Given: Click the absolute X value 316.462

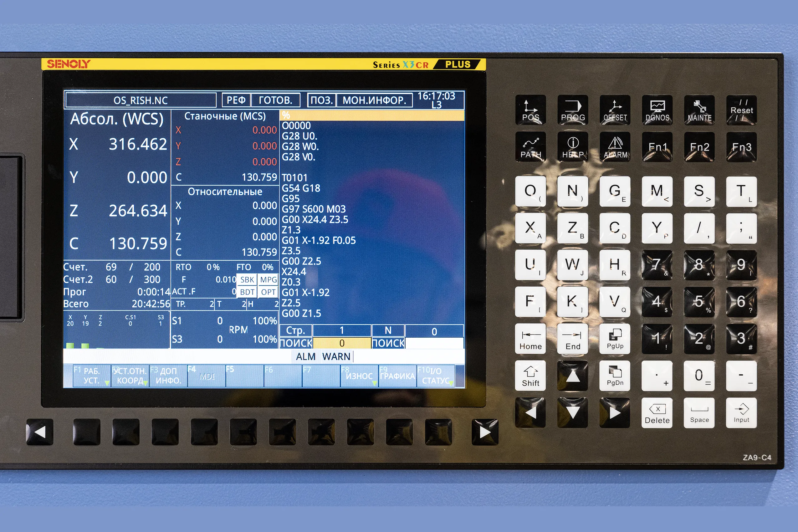Looking at the screenshot, I should point(138,144).
